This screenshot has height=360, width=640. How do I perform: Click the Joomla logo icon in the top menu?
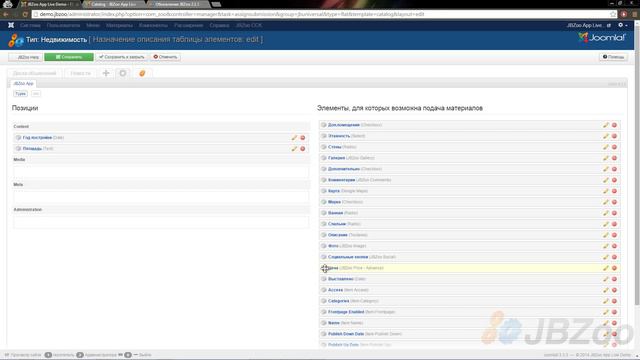11,25
